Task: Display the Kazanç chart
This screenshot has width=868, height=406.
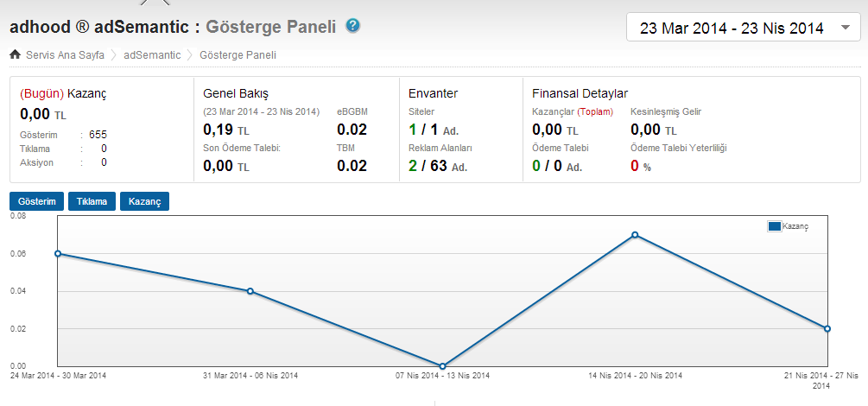Action: click(144, 201)
